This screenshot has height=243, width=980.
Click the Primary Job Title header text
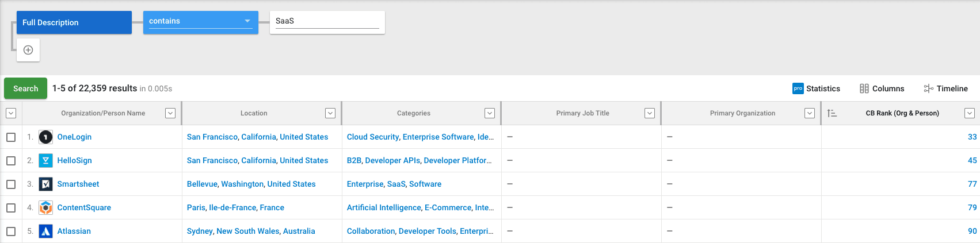[582, 113]
